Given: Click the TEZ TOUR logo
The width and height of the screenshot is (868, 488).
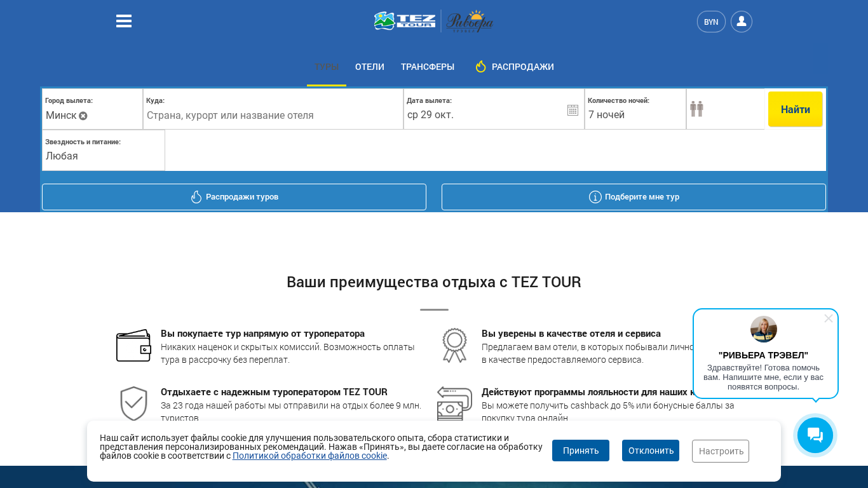Looking at the screenshot, I should point(405,21).
